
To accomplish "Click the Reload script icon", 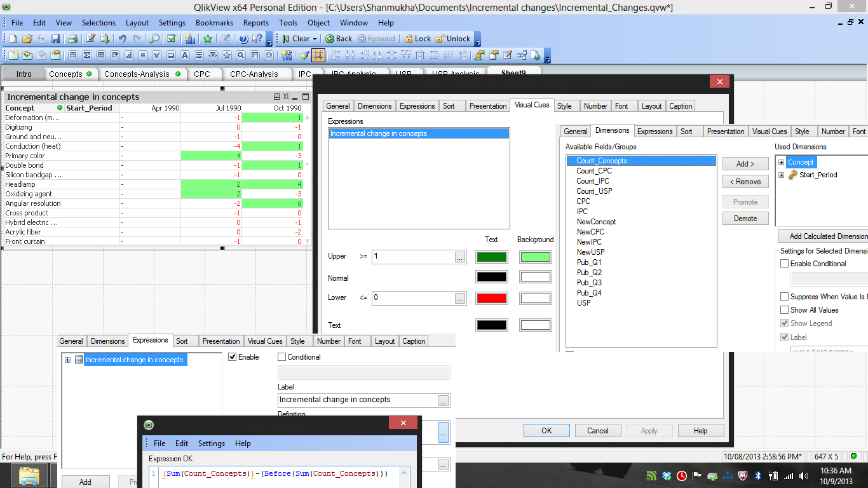I will [x=105, y=39].
